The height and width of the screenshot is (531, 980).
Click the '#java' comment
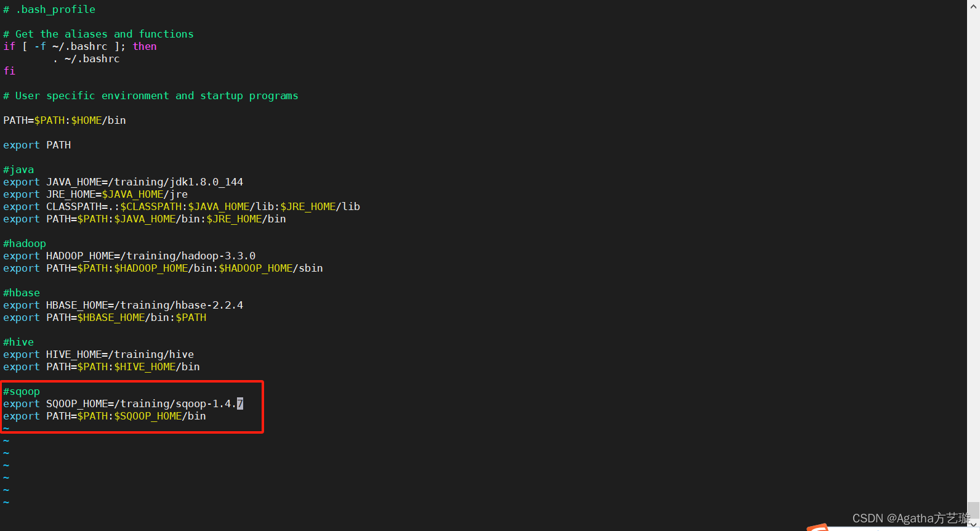click(18, 169)
